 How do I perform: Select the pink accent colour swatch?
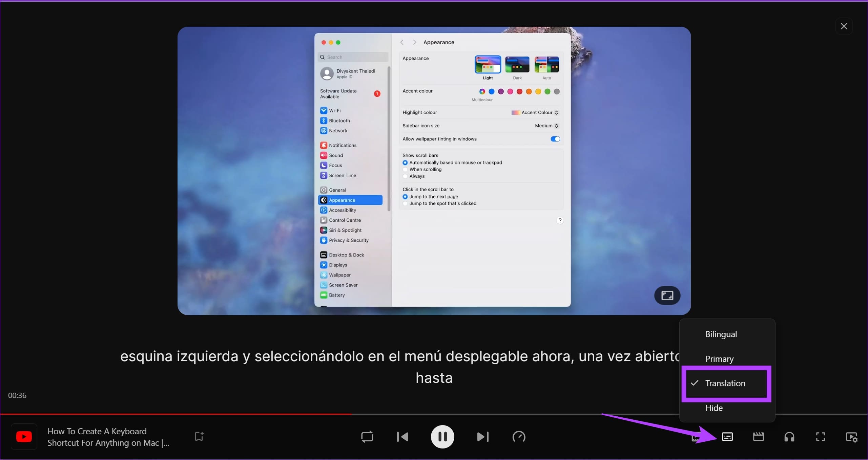coord(510,91)
